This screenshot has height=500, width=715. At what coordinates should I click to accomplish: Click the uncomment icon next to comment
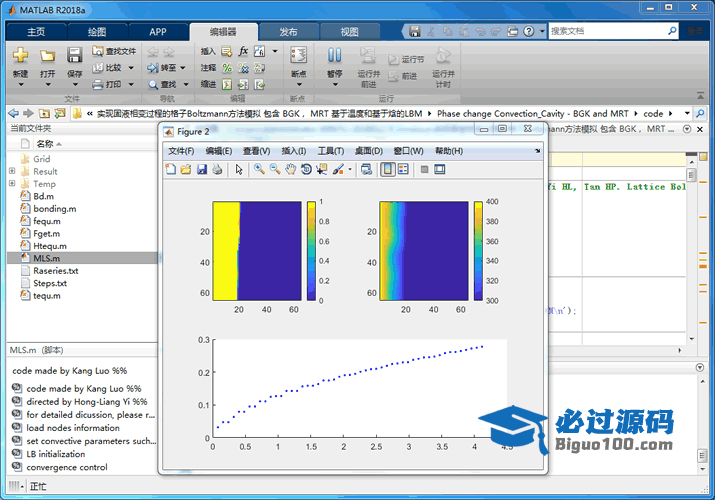[244, 68]
